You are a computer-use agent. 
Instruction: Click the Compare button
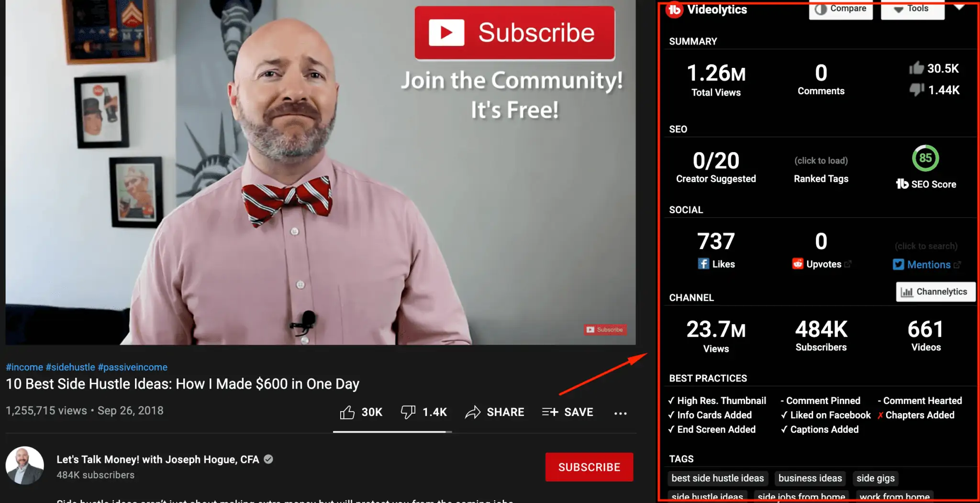pyautogui.click(x=841, y=9)
